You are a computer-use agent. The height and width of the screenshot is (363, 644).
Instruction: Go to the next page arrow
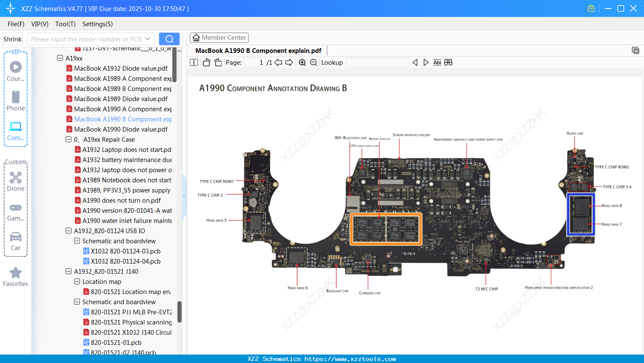(x=289, y=63)
